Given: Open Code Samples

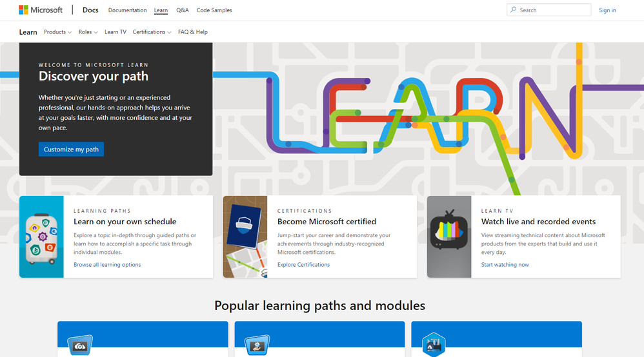Looking at the screenshot, I should click(x=214, y=10).
